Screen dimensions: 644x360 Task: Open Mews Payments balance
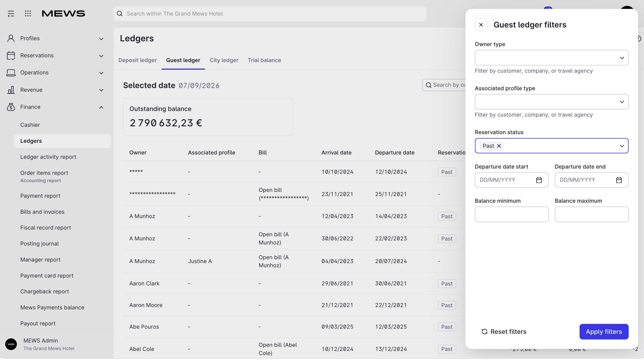[52, 307]
